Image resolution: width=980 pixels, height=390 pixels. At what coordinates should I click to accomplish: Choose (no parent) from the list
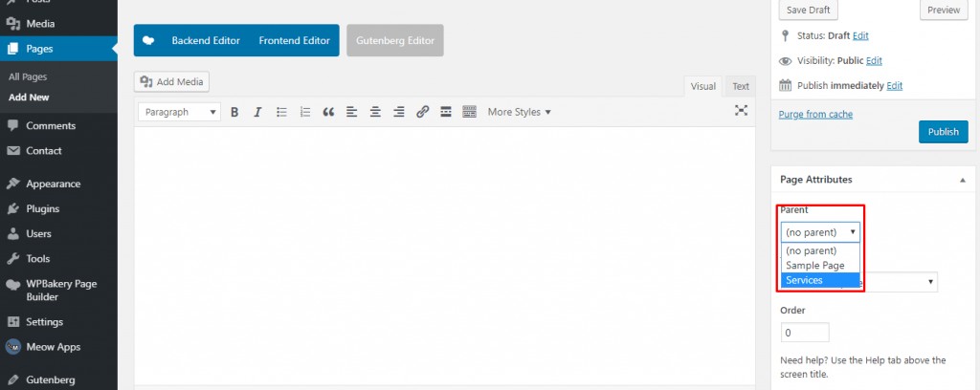tap(820, 250)
